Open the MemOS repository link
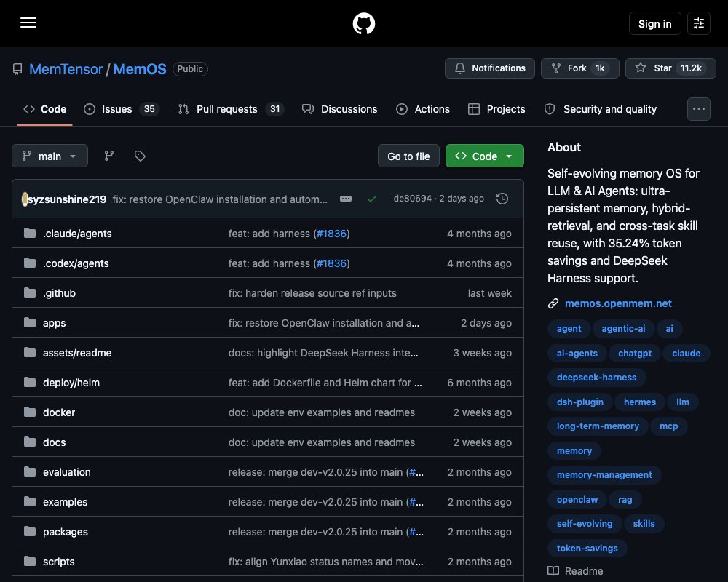Image resolution: width=728 pixels, height=582 pixels. pos(139,68)
